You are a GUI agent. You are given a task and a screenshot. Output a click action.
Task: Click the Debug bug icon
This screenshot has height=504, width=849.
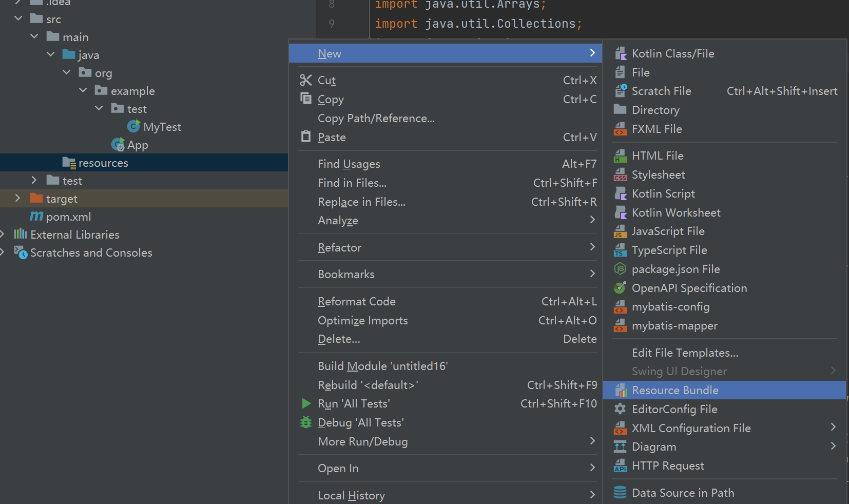[306, 422]
